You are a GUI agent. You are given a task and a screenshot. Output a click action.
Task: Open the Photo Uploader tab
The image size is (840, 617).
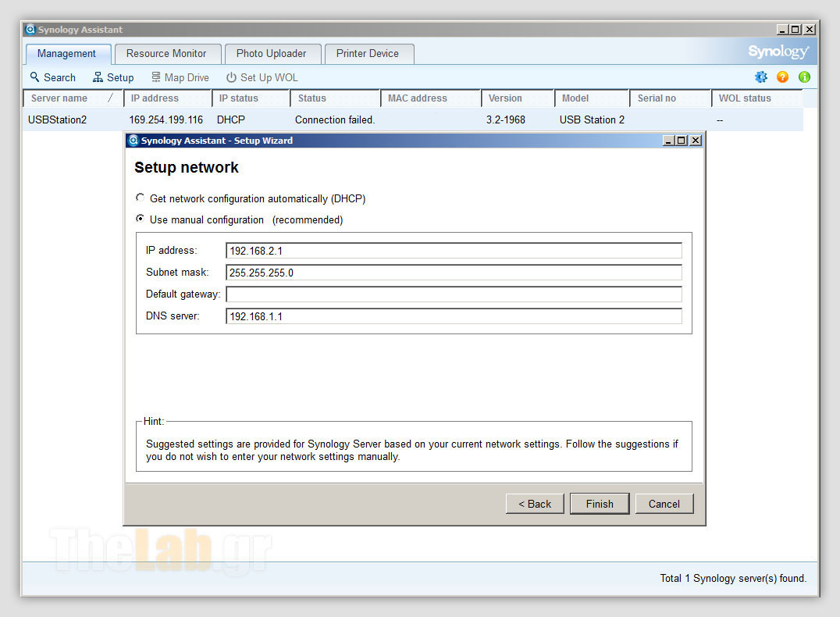click(x=272, y=54)
